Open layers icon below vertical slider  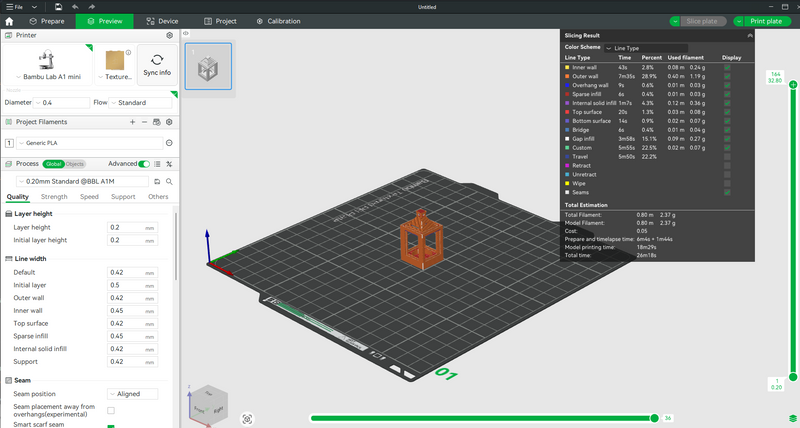click(x=793, y=419)
